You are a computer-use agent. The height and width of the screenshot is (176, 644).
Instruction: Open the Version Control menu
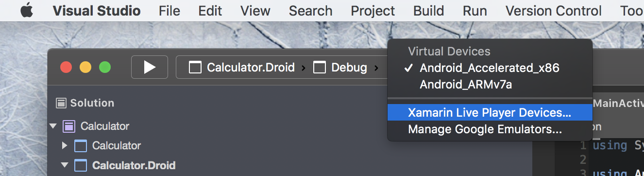point(553,11)
